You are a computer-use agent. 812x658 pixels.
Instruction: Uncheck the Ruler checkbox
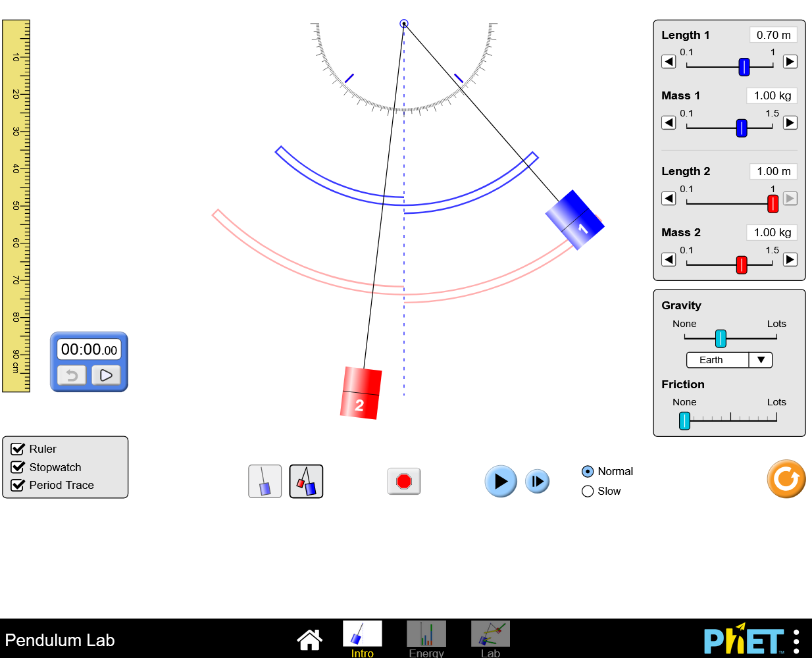[x=18, y=449]
